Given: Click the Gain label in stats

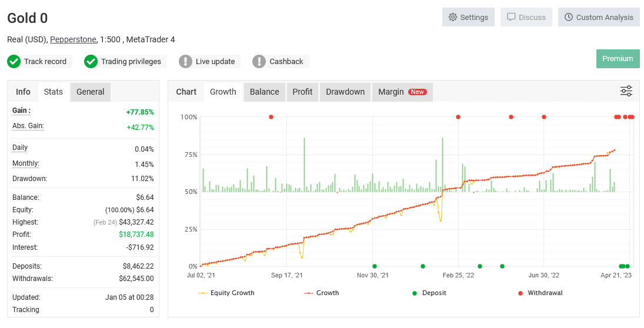Looking at the screenshot, I should point(21,111).
